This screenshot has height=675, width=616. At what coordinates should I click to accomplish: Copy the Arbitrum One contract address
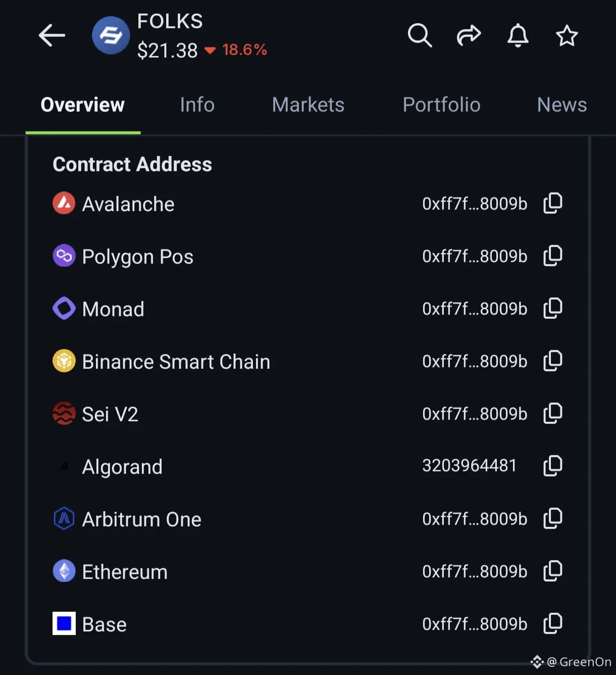(553, 518)
